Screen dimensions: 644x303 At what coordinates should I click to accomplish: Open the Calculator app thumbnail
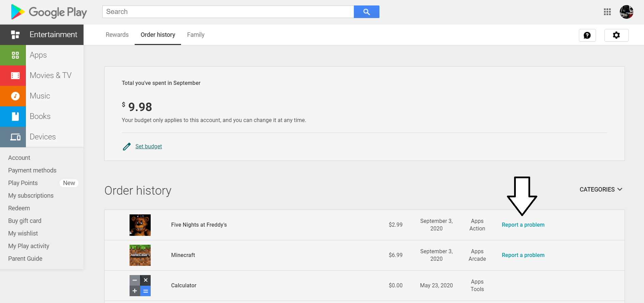[140, 286]
